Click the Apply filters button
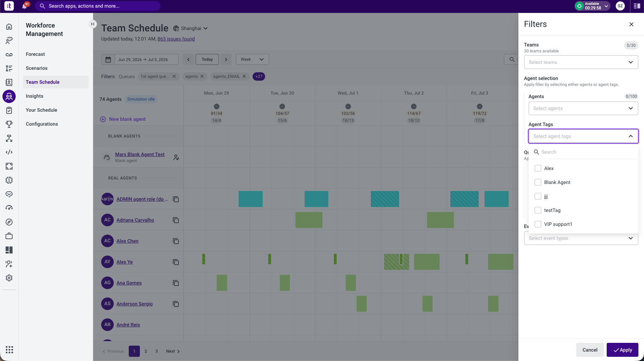644x361 pixels. click(622, 350)
